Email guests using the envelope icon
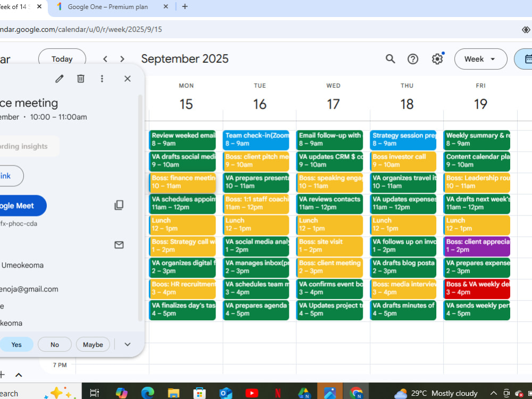The width and height of the screenshot is (532, 399). tap(119, 245)
